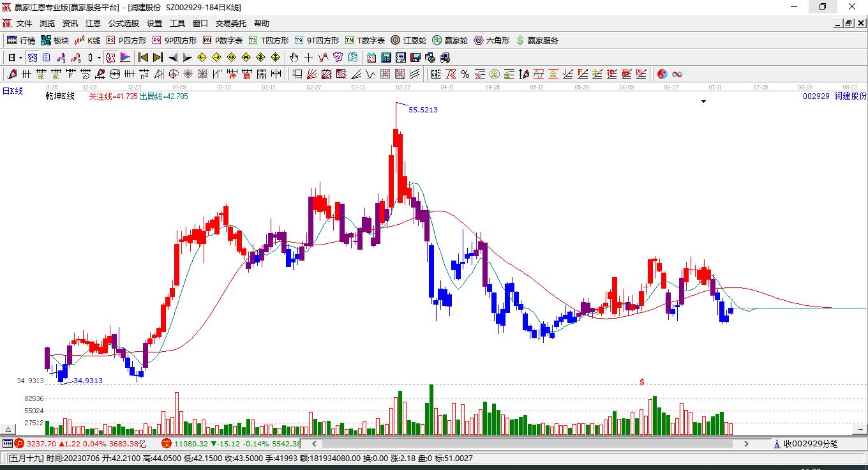Switch to the K线 chart view

pos(87,40)
